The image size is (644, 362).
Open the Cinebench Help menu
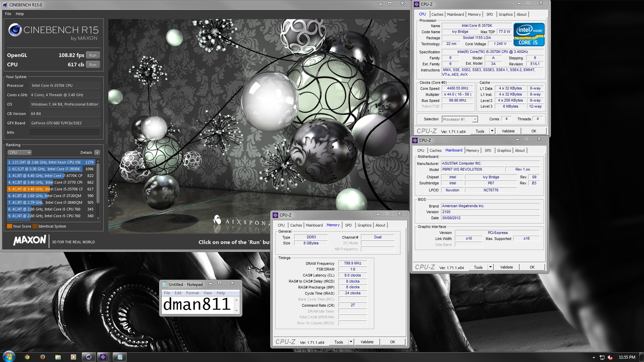20,14
